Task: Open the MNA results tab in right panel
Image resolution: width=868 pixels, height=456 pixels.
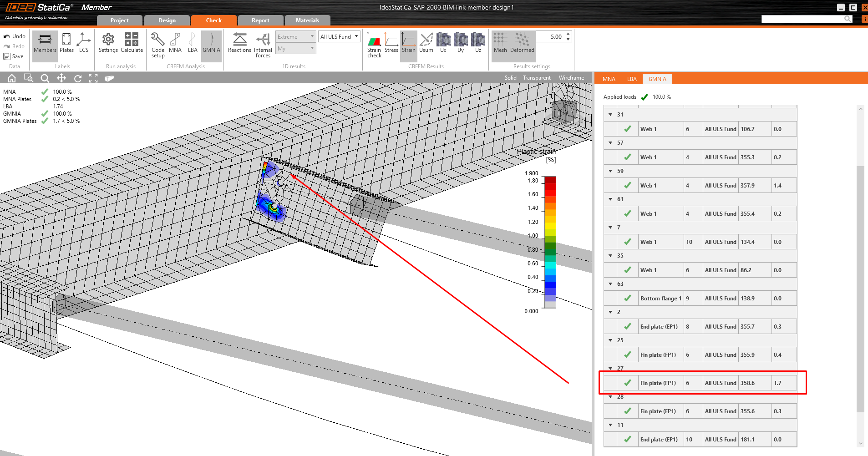Action: (x=609, y=79)
